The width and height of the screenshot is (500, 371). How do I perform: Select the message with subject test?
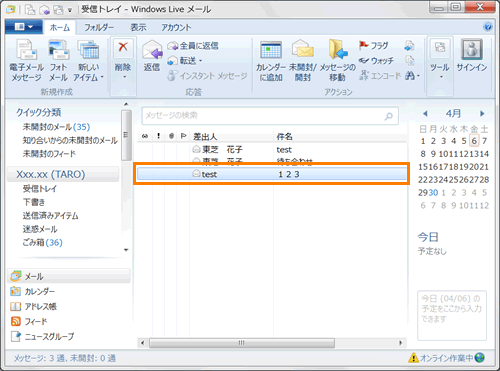click(272, 150)
